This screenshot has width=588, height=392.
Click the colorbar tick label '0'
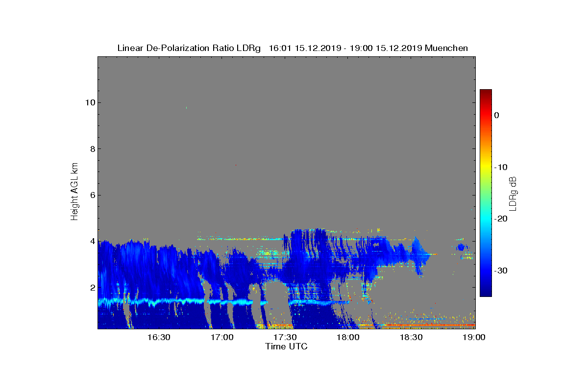(x=496, y=115)
